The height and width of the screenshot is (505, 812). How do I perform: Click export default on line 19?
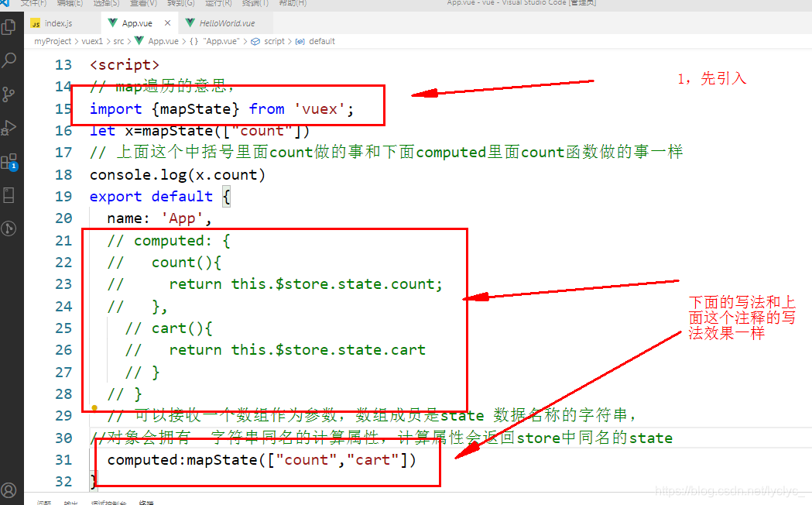151,196
